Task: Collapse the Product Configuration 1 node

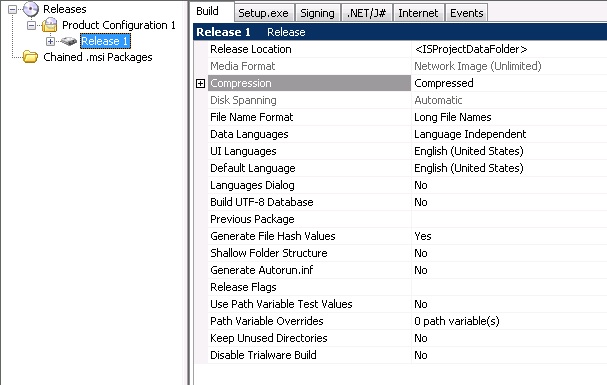Action: tap(31, 26)
